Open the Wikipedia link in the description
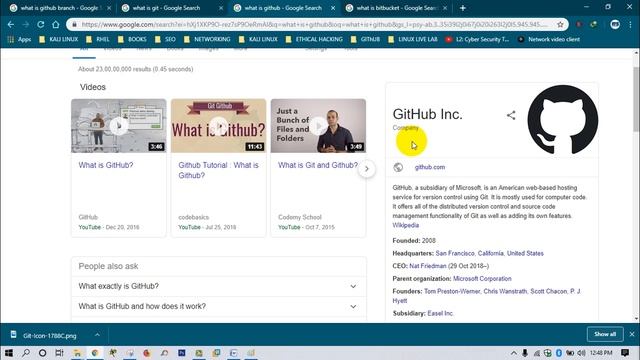This screenshot has width=640, height=360. [405, 225]
